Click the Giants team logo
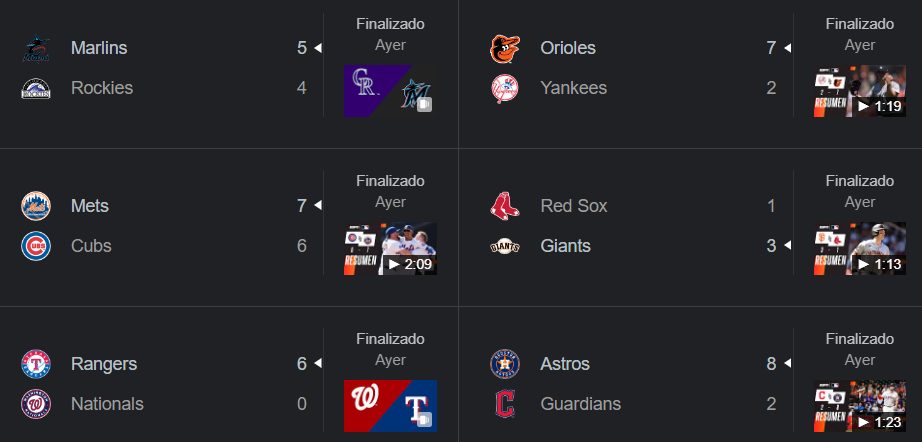The height and width of the screenshot is (442, 922). pyautogui.click(x=505, y=246)
